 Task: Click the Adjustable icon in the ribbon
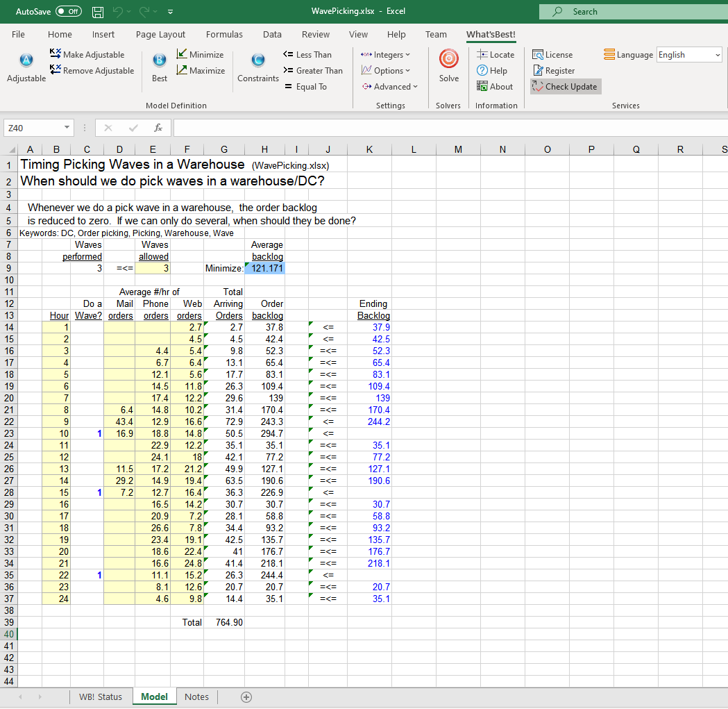[26, 61]
